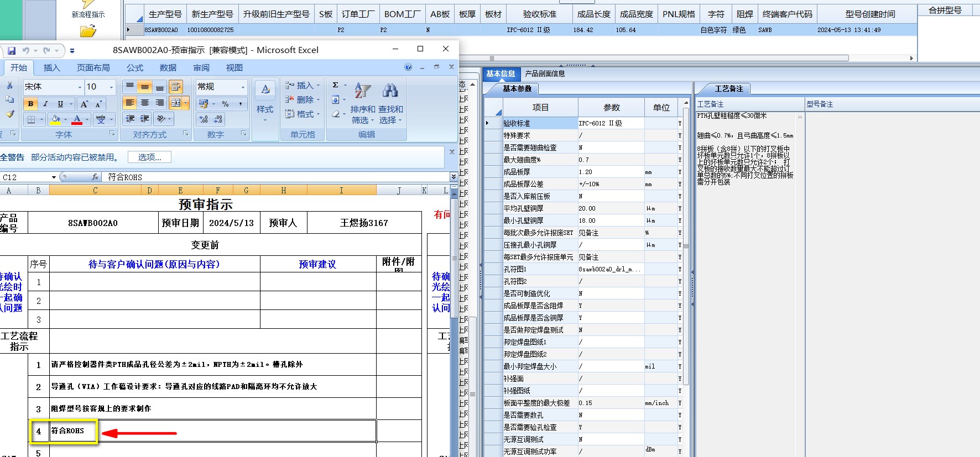
Task: Activate the Format Painter brush
Action: tap(9, 114)
